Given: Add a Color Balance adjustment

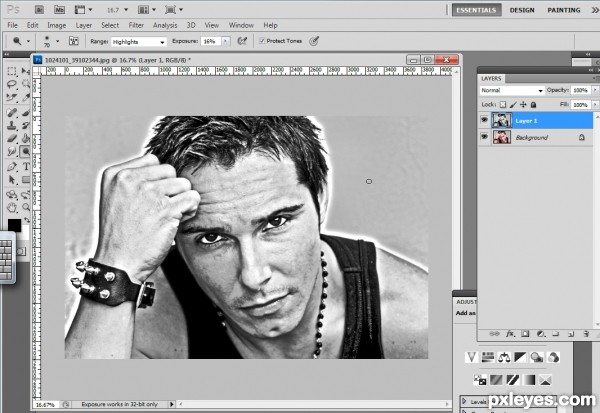Looking at the screenshot, I should pyautogui.click(x=504, y=357).
